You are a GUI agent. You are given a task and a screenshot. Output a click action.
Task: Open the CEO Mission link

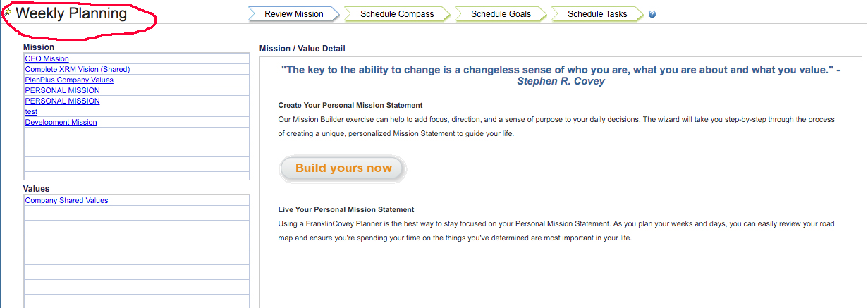pos(47,59)
